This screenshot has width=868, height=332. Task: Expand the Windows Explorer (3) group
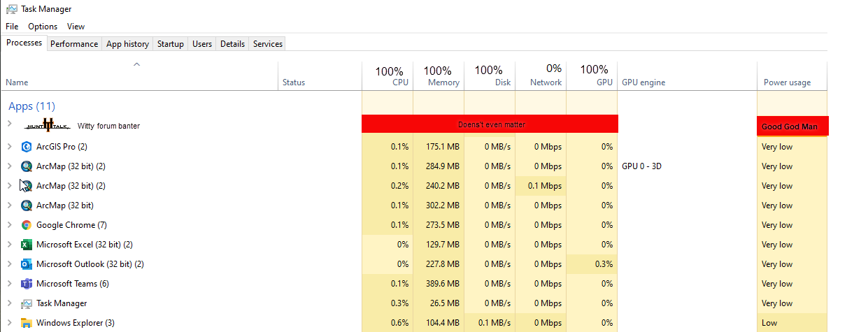(9, 323)
